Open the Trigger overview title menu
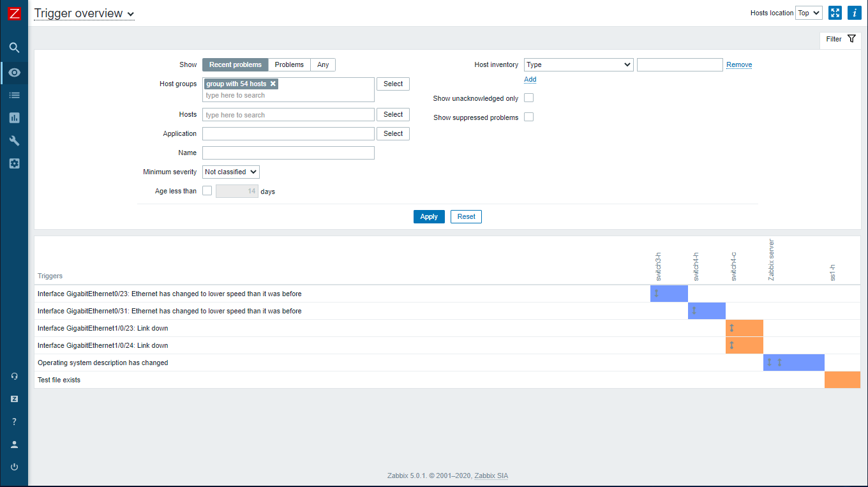Viewport: 868px width, 487px height. pos(130,13)
